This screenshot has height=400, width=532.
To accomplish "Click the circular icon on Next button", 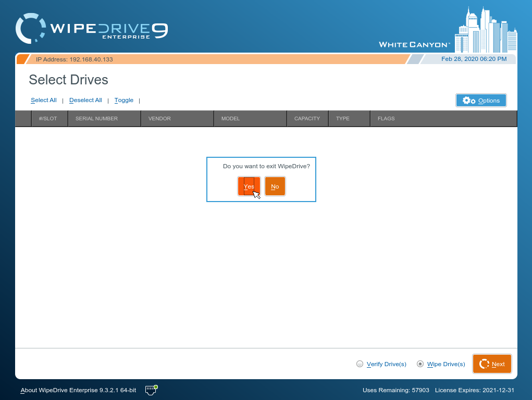I will point(484,364).
